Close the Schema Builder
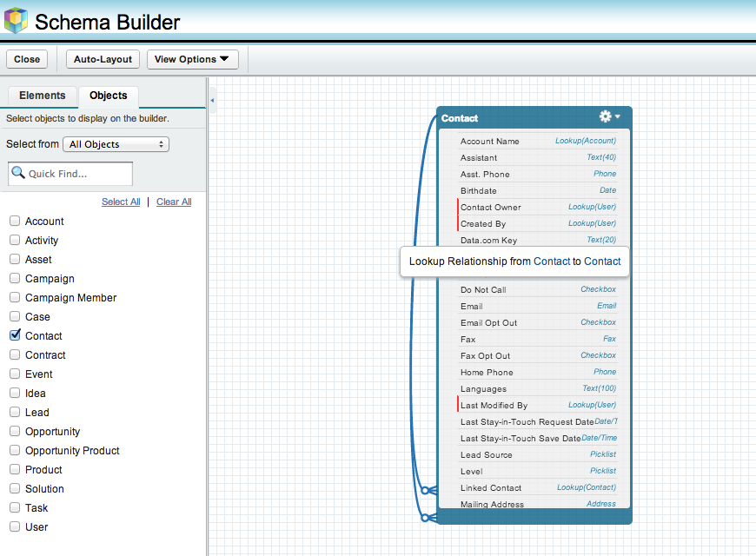 [x=27, y=59]
